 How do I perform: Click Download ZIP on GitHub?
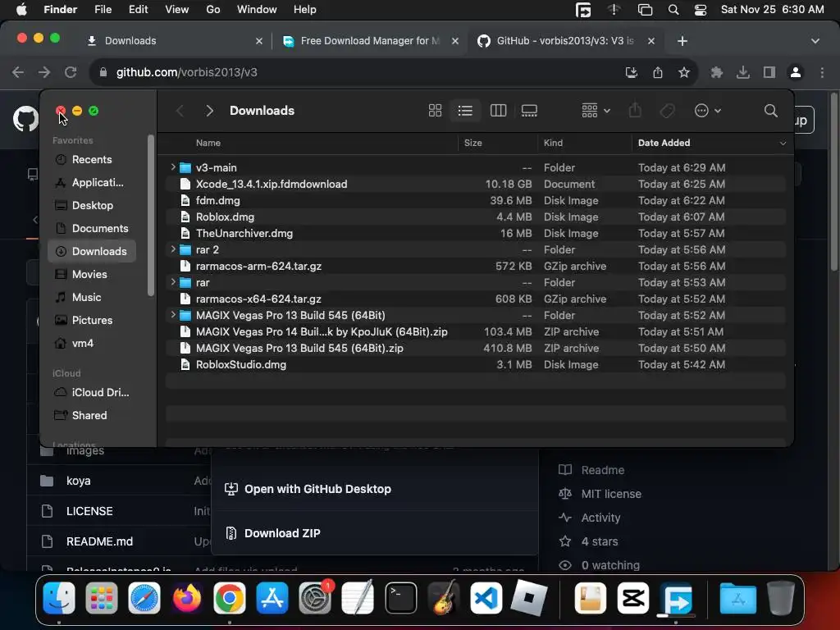click(x=282, y=533)
